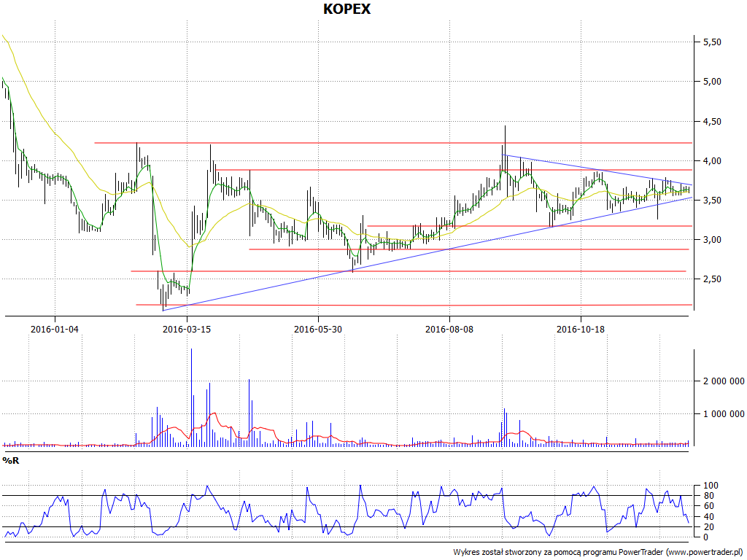Screen dimensions: 747x560
Task: Click the 40 level on %R axis
Action: [708, 517]
